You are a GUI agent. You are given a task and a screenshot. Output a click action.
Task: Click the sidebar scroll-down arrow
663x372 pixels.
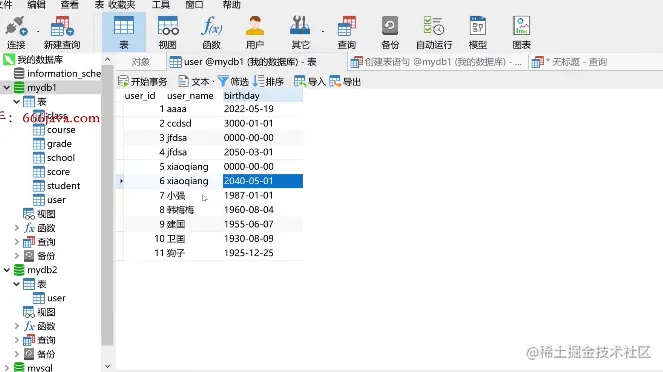click(107, 367)
